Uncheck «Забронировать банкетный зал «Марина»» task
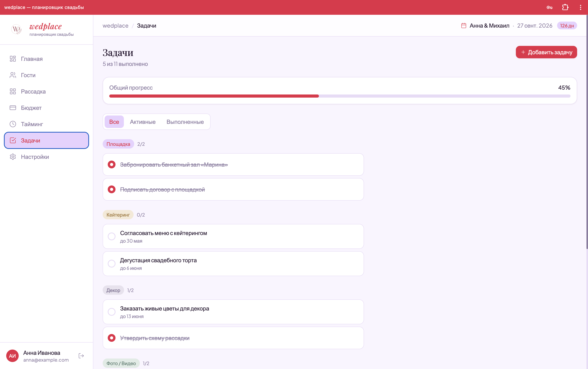The height and width of the screenshot is (369, 588). [112, 164]
